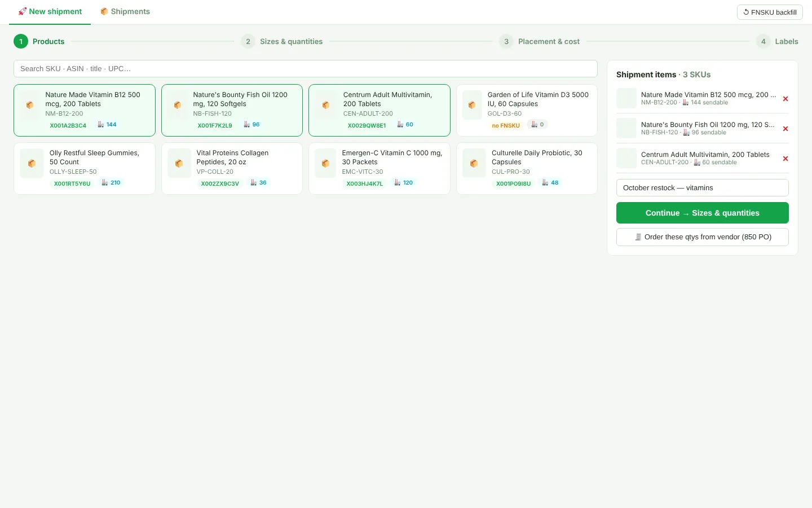Screen dimensions: 812x508
Task: Click the package icon on Culturelle Daily Probiotic card
Action: [x=474, y=163]
